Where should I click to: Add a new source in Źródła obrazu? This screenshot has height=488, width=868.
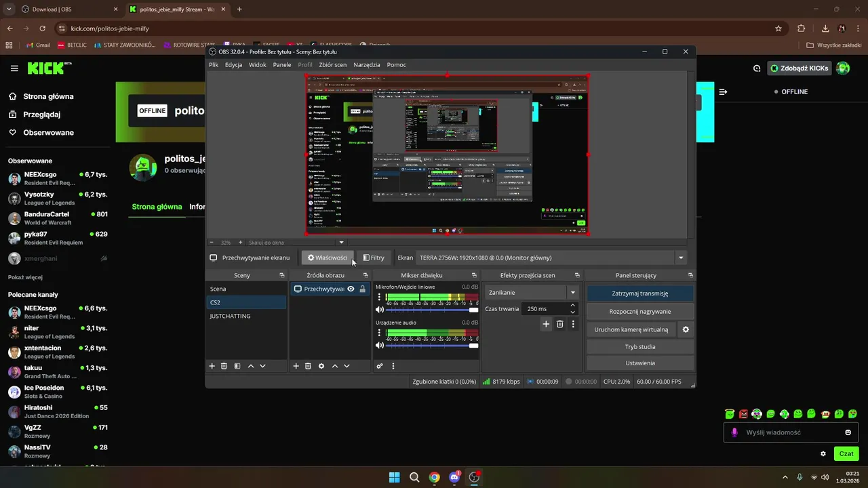(x=296, y=366)
